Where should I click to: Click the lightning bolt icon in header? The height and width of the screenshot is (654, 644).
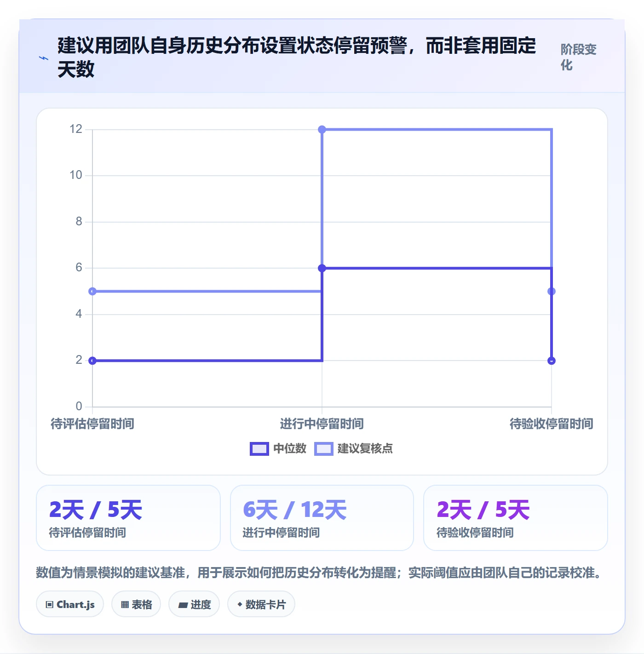[x=44, y=58]
